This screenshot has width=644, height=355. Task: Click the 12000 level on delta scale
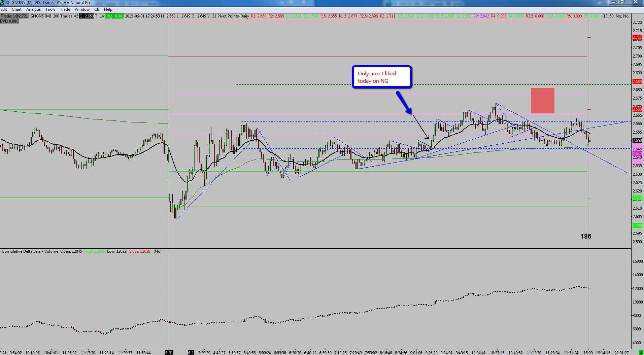point(638,289)
